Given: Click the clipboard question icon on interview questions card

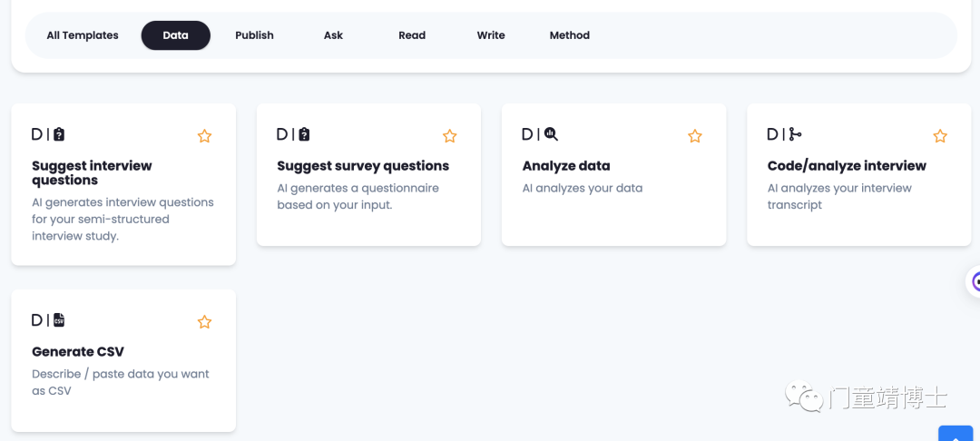Looking at the screenshot, I should 59,134.
